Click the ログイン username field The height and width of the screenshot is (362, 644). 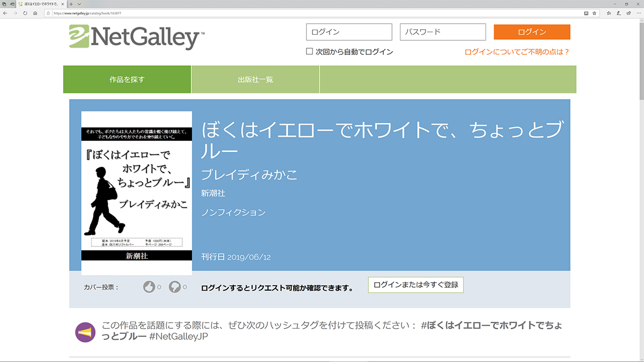tap(349, 32)
